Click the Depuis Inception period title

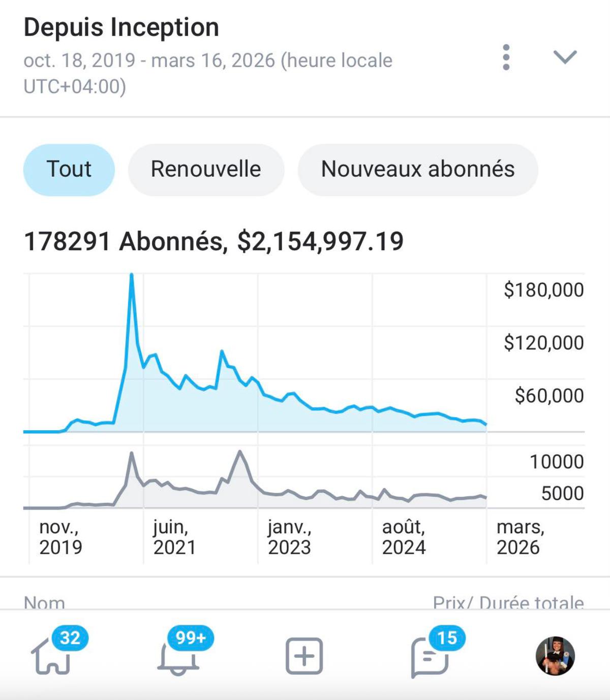(121, 27)
